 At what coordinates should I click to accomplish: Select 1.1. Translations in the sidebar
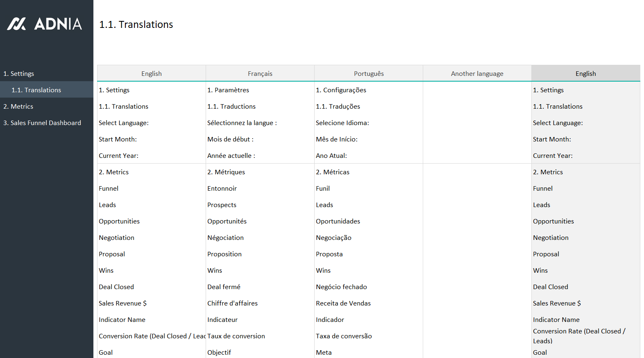36,90
